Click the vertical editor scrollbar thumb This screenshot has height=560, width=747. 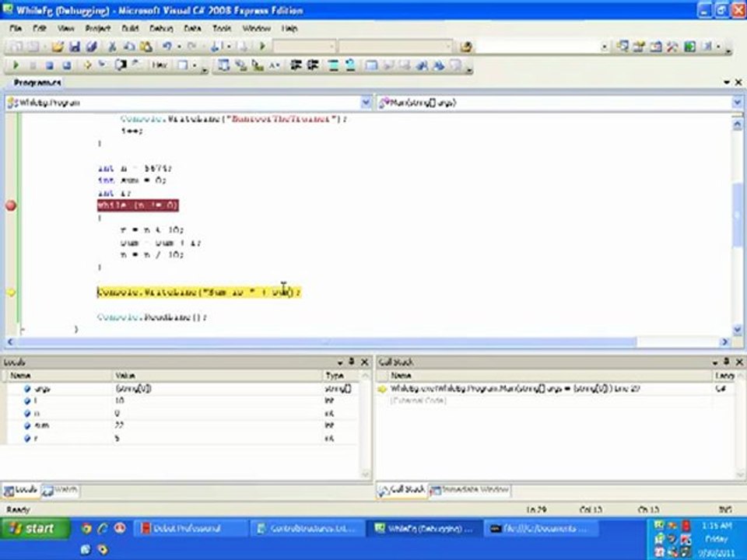pos(737,215)
